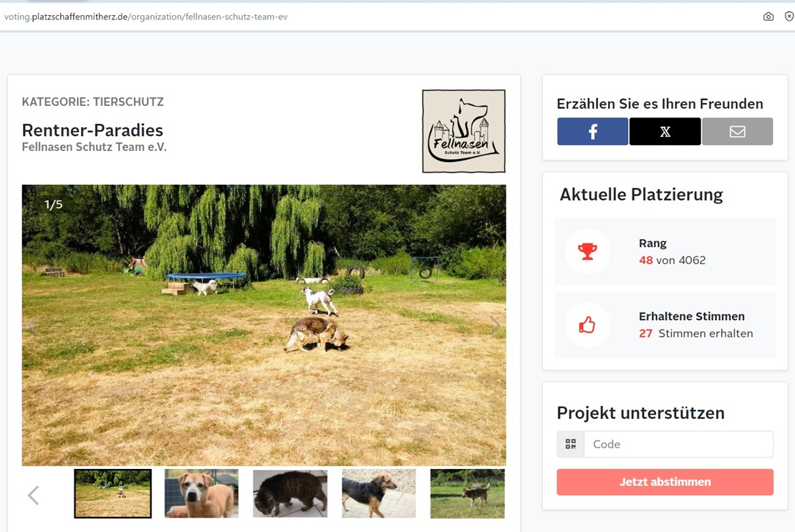This screenshot has width=795, height=532.
Task: Show next photo with right arrow on image
Action: point(494,325)
